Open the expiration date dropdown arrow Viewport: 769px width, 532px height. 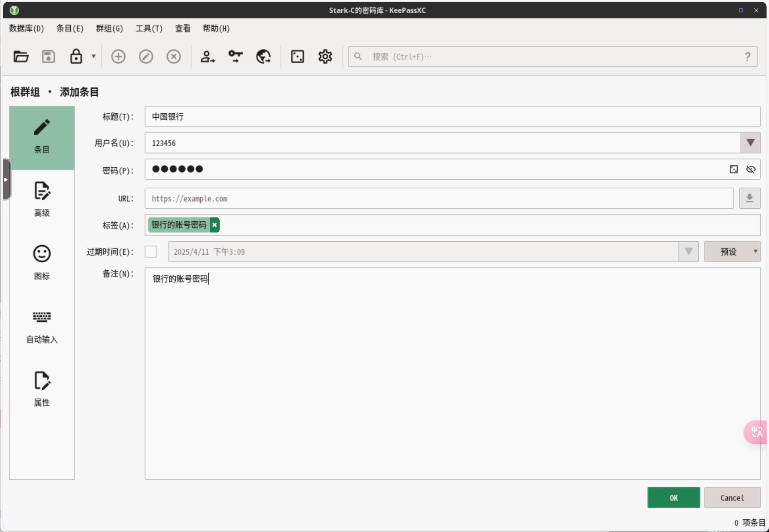click(x=688, y=252)
